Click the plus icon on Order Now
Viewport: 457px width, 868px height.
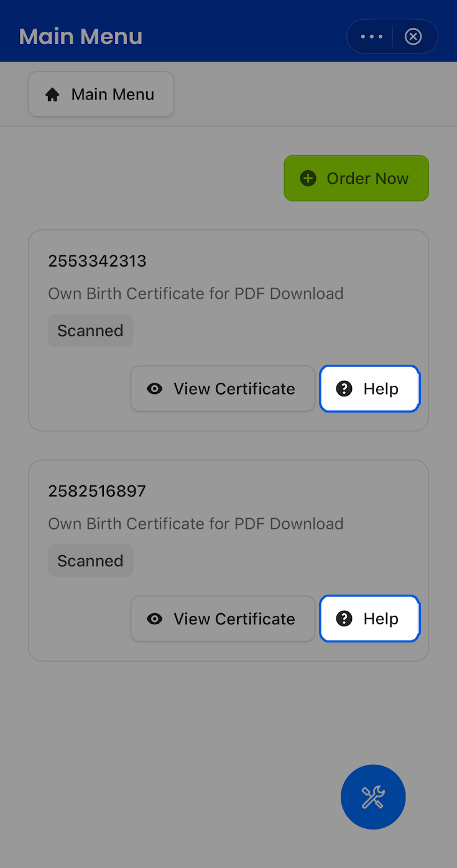308,178
